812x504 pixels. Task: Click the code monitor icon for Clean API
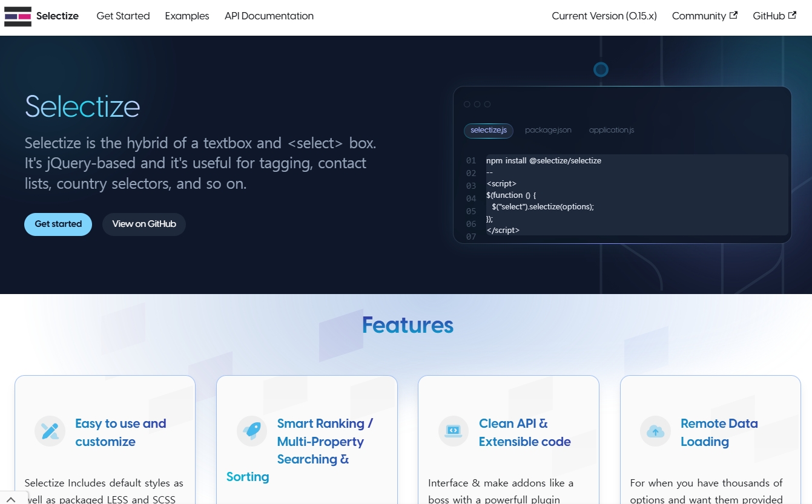click(x=454, y=431)
